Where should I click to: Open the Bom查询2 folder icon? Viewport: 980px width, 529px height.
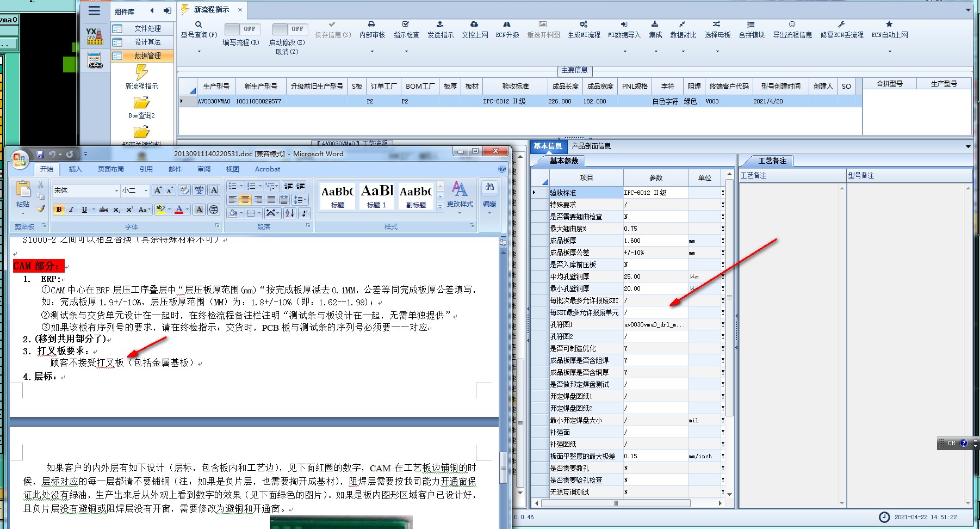point(141,103)
